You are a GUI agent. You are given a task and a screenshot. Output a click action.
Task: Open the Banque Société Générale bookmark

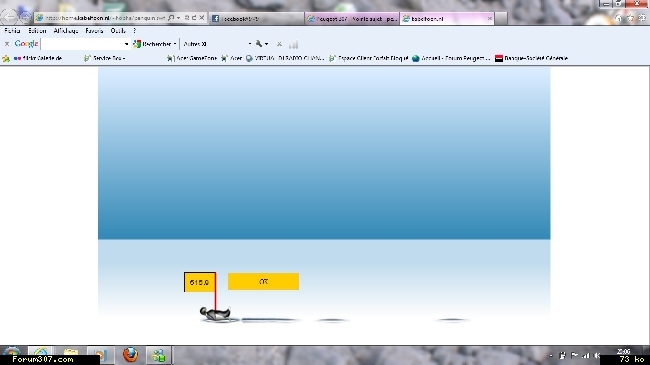[x=531, y=58]
